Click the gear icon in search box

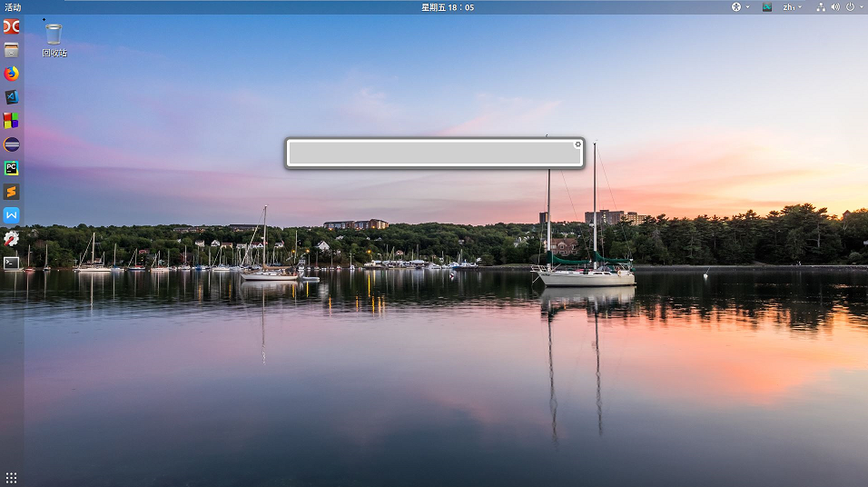(x=578, y=144)
